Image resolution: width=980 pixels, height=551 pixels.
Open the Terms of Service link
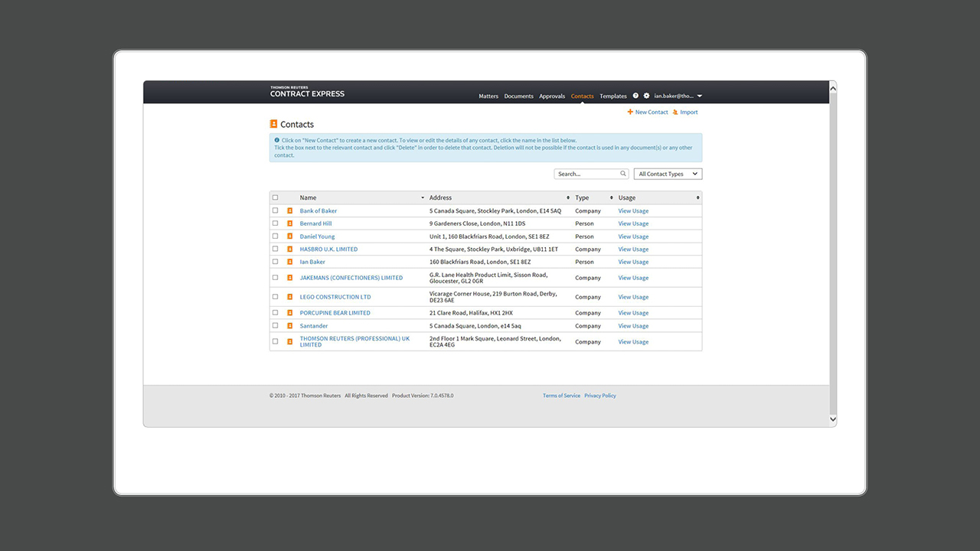coord(561,396)
